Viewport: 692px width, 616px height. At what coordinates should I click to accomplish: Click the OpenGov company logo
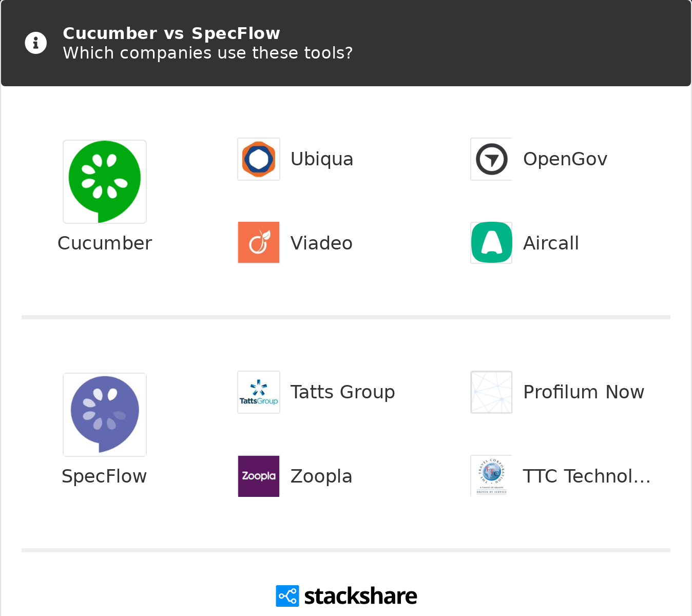pyautogui.click(x=491, y=159)
